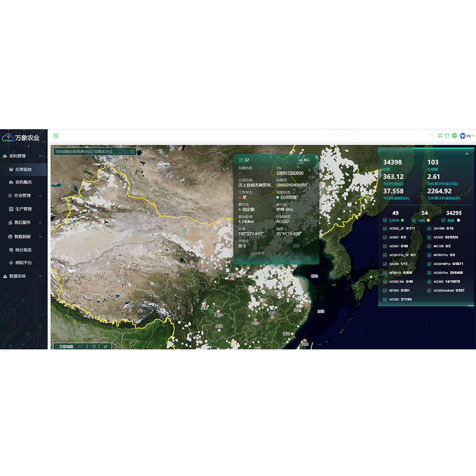
Task: Close the vehicle info popup
Action: pyautogui.click(x=317, y=157)
